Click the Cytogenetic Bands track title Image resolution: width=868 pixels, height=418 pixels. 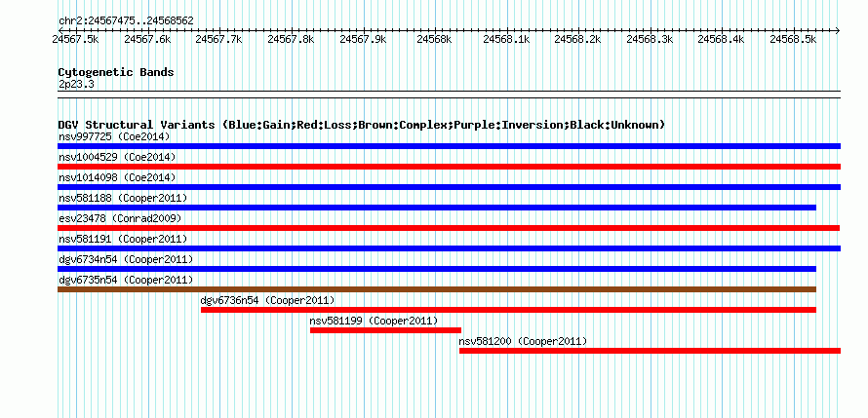tap(116, 72)
